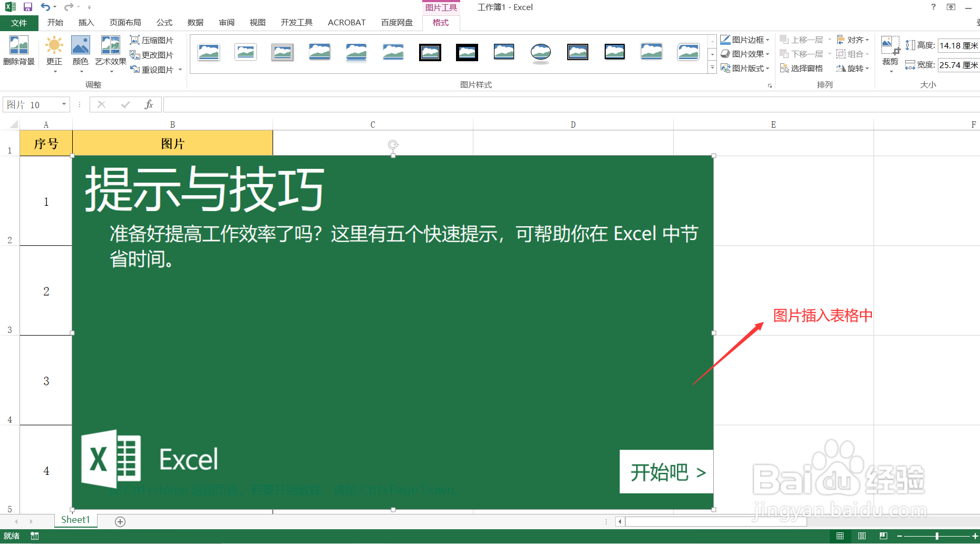The width and height of the screenshot is (980, 544).
Task: Click inside the formula bar
Action: (x=571, y=104)
